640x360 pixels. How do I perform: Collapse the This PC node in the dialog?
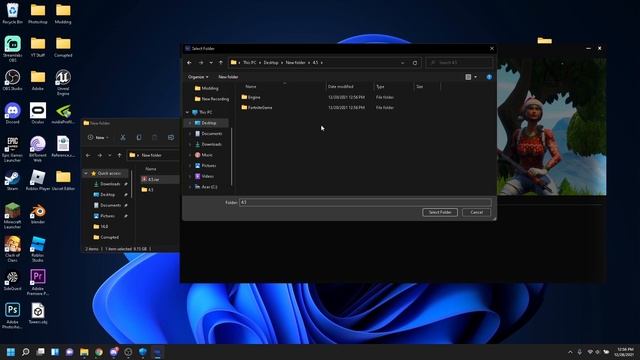[187, 112]
